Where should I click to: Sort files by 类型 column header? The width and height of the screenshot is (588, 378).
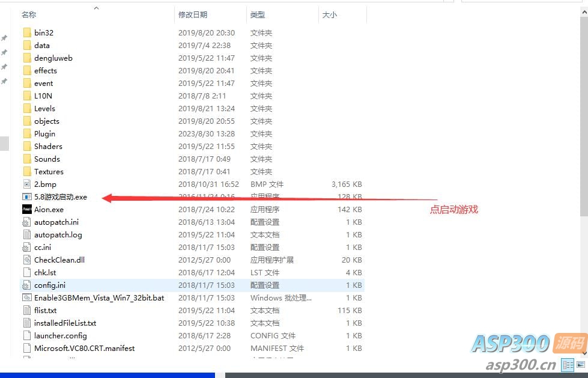[x=258, y=14]
